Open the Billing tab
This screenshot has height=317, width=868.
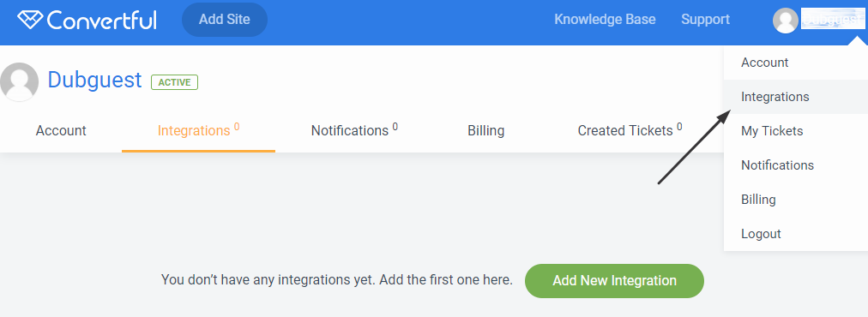point(486,131)
